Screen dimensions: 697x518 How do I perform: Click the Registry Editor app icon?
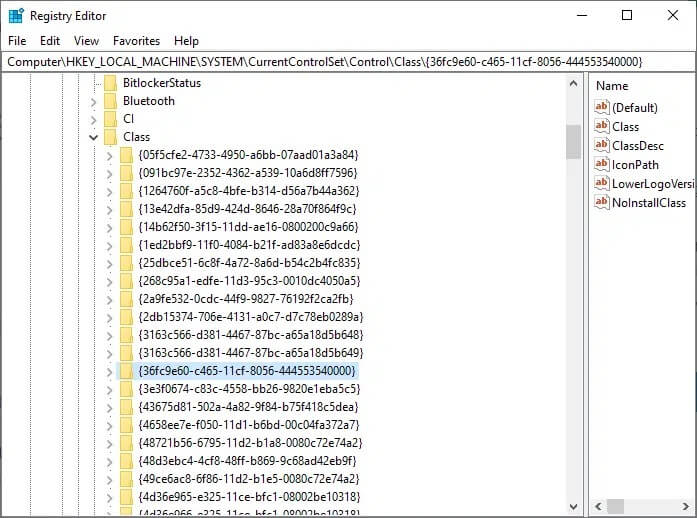[16, 16]
